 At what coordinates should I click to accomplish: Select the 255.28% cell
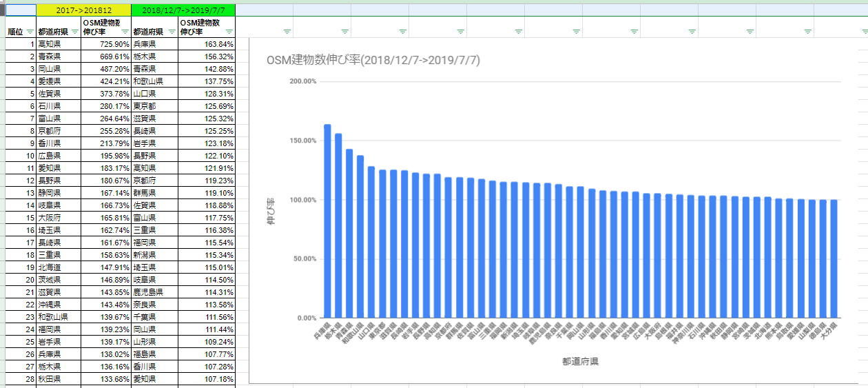pyautogui.click(x=106, y=131)
